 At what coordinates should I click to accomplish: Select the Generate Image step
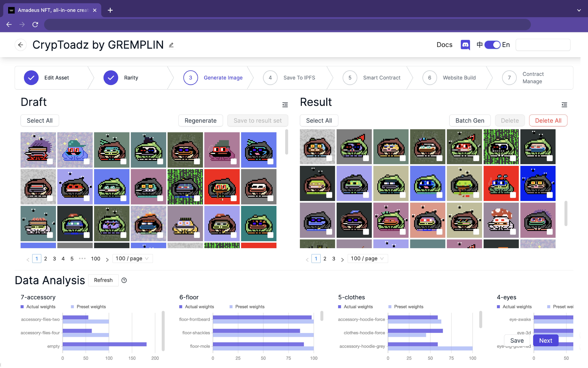213,78
